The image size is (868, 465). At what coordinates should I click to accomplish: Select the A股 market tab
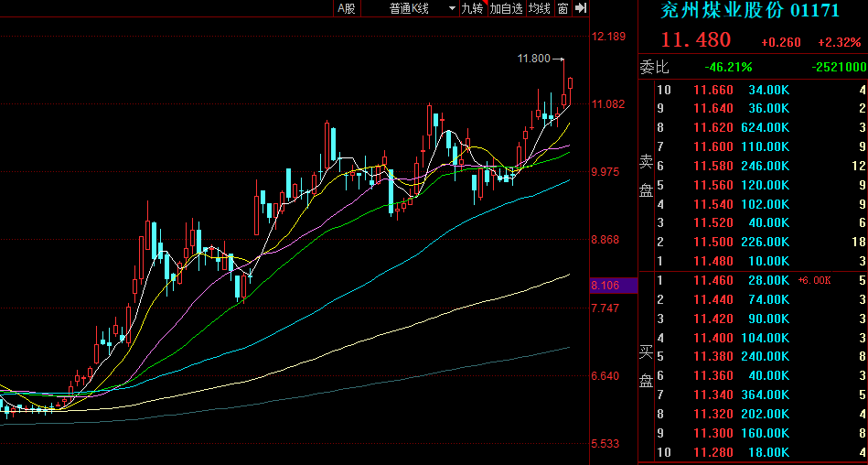(x=346, y=8)
